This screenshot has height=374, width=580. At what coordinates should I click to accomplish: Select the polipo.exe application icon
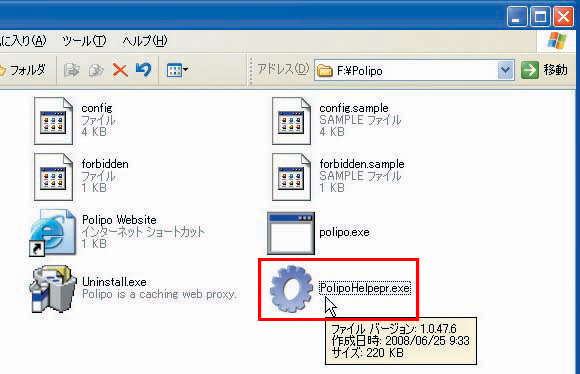click(291, 233)
